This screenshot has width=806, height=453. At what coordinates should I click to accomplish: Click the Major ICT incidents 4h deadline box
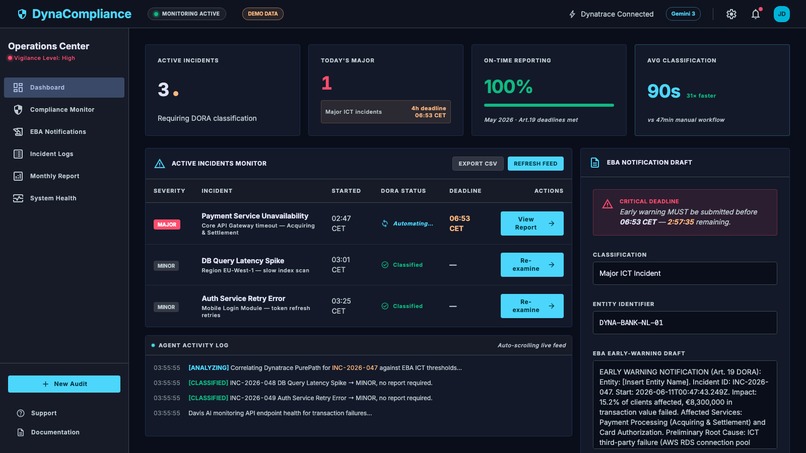click(386, 112)
